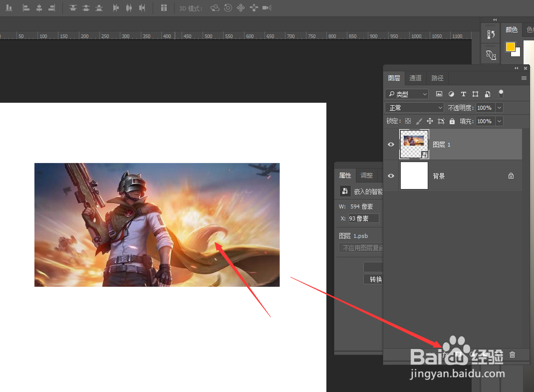Click the 填充 100% field
Screen dimensions: 534x392
[x=485, y=121]
